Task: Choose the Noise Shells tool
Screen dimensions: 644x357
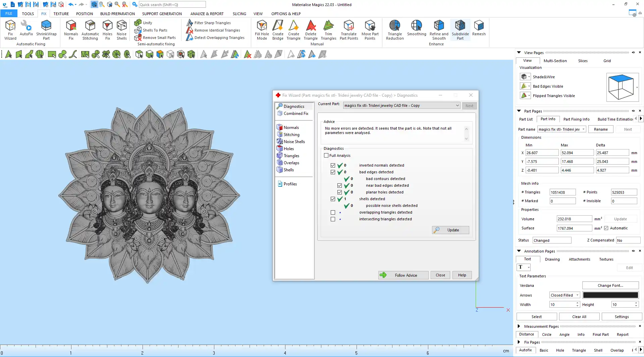Action: pos(122,30)
